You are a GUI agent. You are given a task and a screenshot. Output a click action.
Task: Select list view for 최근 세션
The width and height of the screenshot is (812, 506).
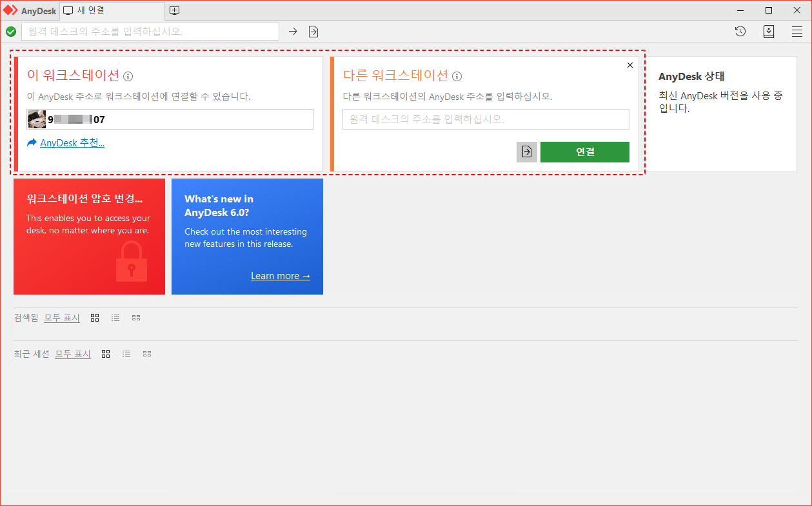(x=126, y=354)
